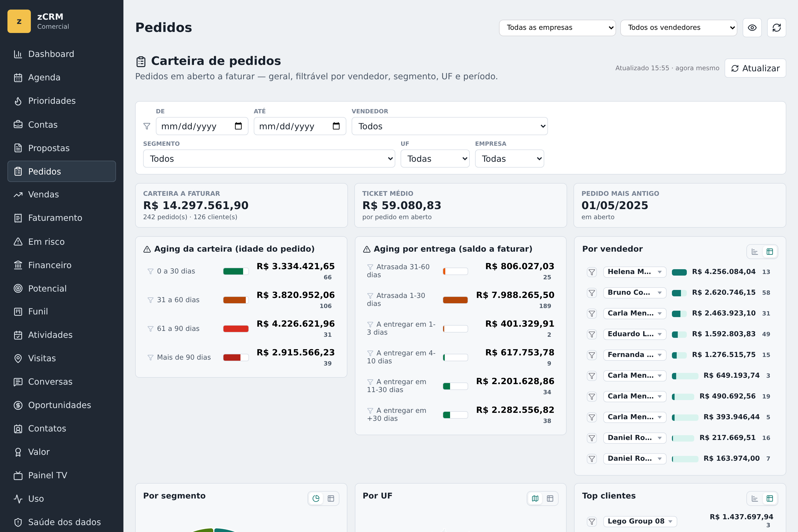Click the refresh icon beside the eye button
This screenshot has width=798, height=532.
776,27
